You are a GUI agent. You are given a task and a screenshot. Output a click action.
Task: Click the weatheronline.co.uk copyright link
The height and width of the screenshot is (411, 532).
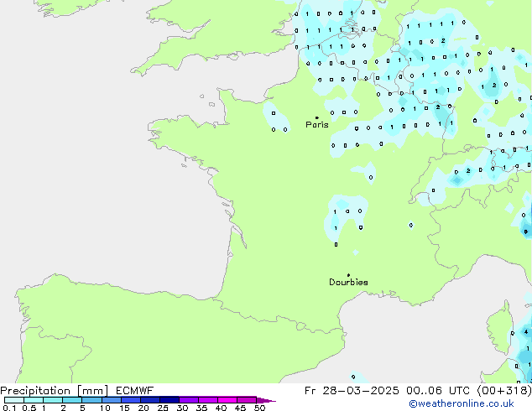click(x=461, y=403)
